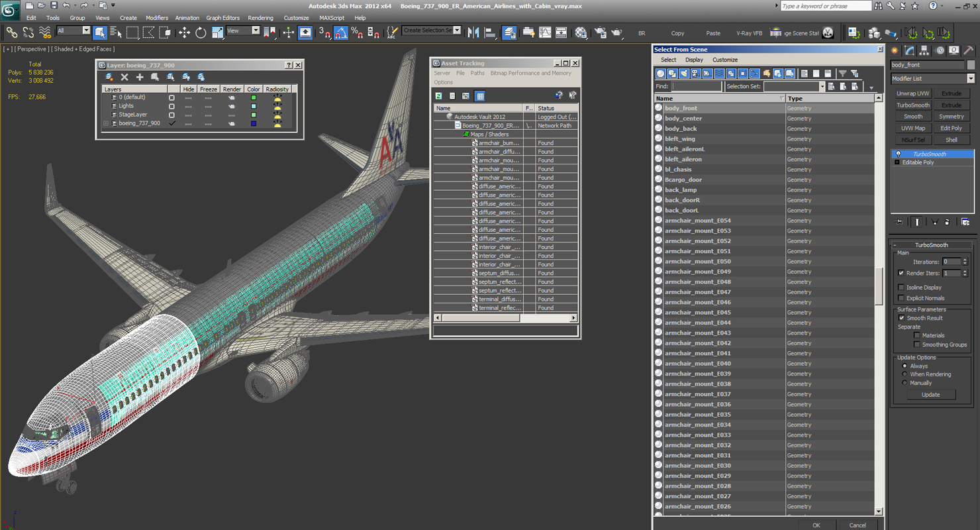Open Display menu in Select From Scene
The image size is (980, 530).
point(694,60)
